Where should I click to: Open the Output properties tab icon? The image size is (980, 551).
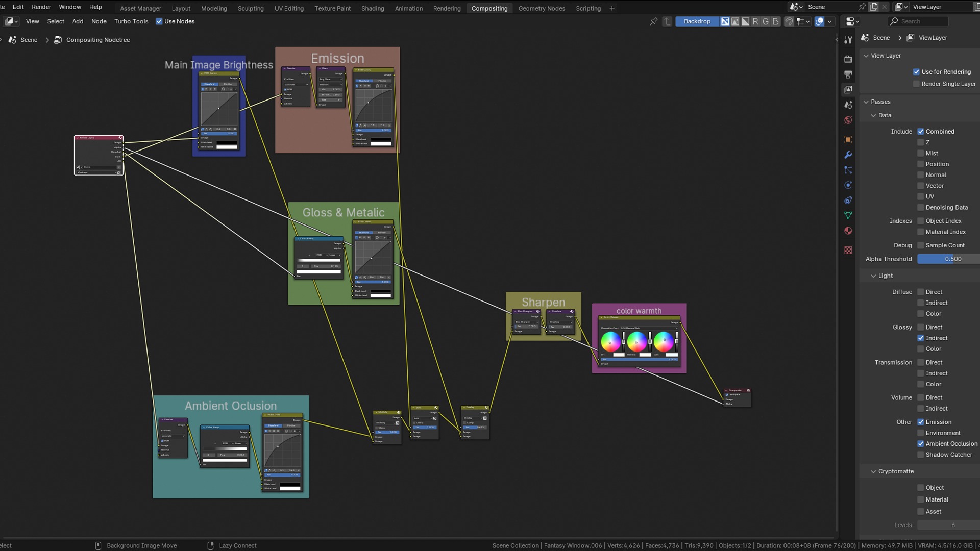coord(848,74)
